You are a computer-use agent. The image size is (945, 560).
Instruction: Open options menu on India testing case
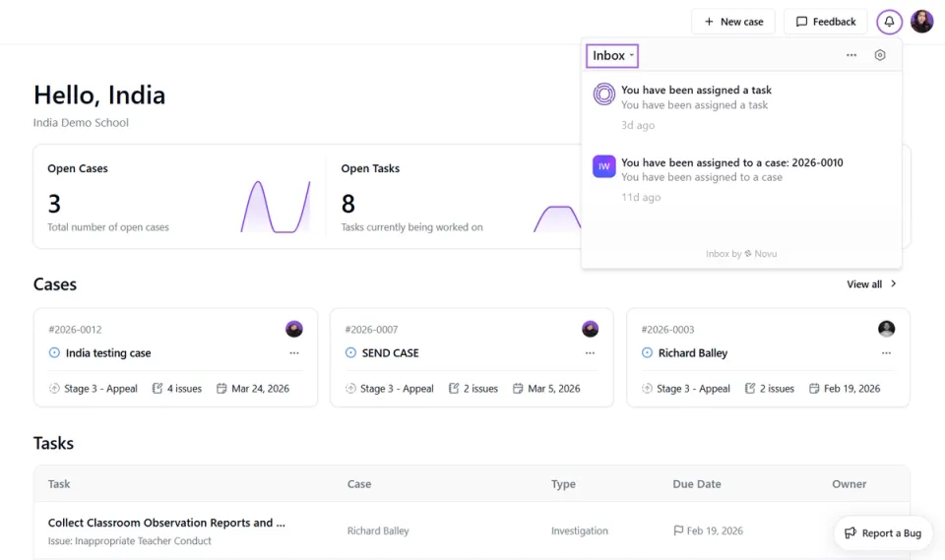pos(294,353)
